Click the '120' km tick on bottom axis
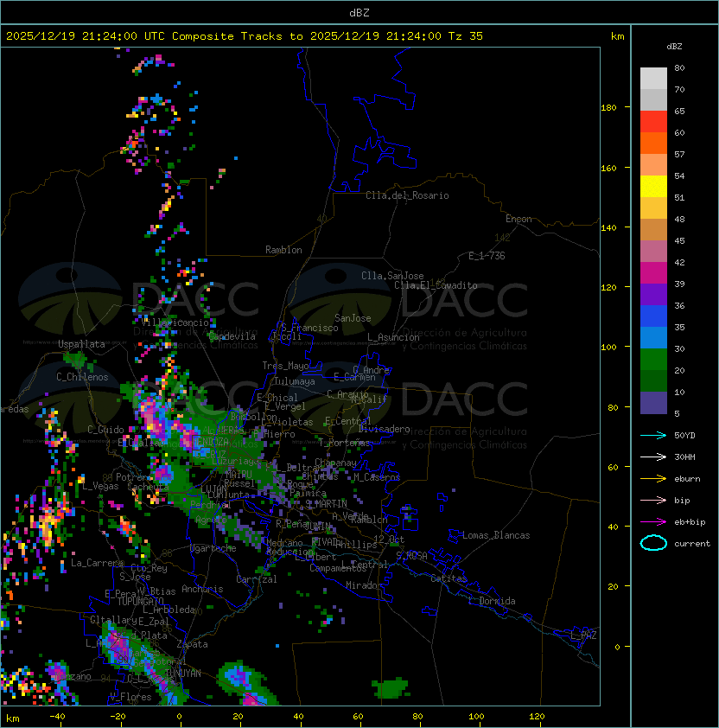Screen dimensions: 719x728 tap(537, 717)
